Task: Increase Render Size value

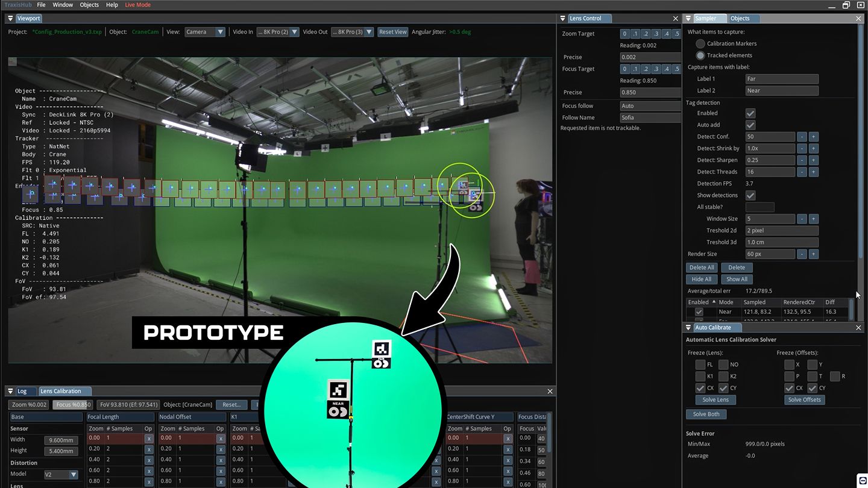Action: click(x=813, y=254)
